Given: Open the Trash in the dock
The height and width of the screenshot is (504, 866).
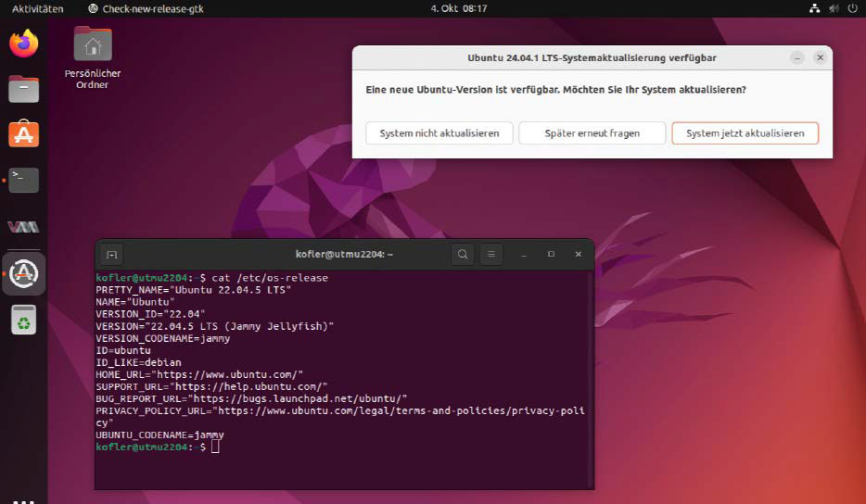Looking at the screenshot, I should pos(24,321).
